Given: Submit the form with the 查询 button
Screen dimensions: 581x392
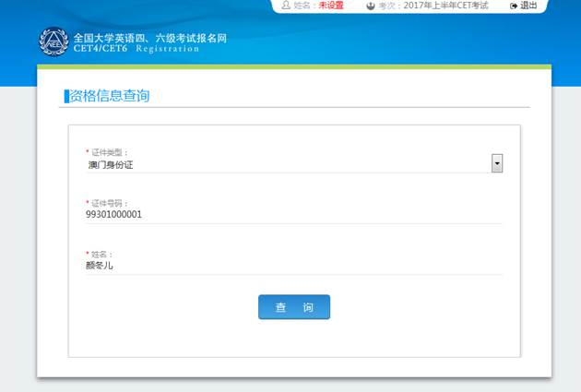Looking at the screenshot, I should pyautogui.click(x=294, y=307).
